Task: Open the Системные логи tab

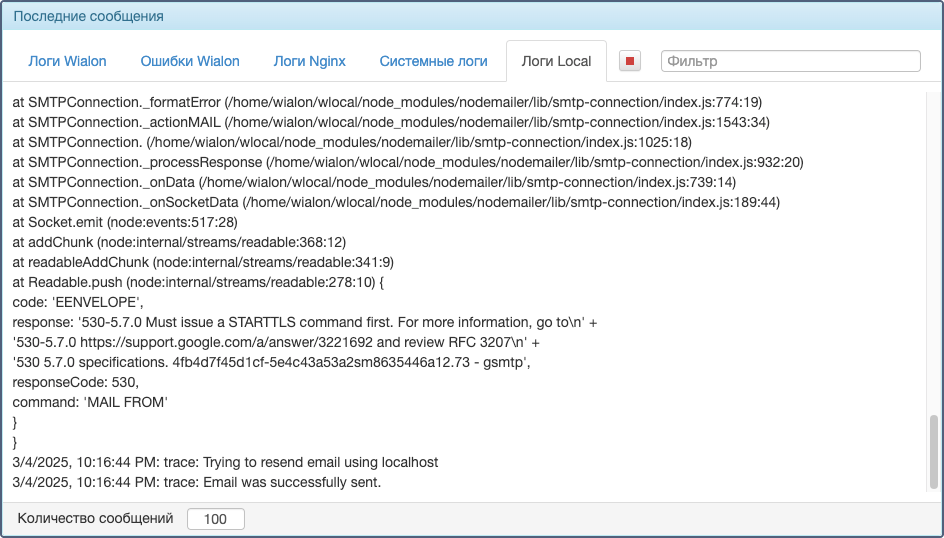Action: point(433,61)
